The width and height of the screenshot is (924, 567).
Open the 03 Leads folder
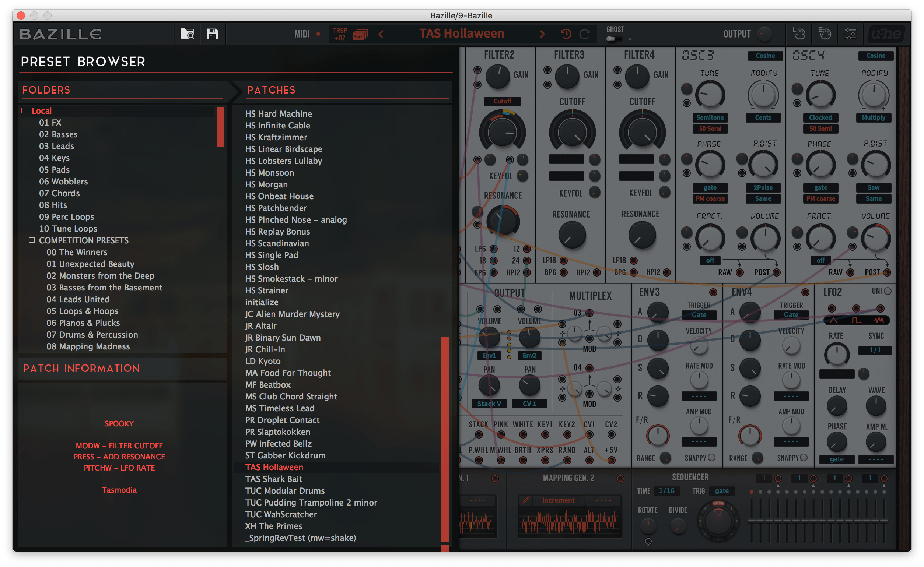(56, 146)
